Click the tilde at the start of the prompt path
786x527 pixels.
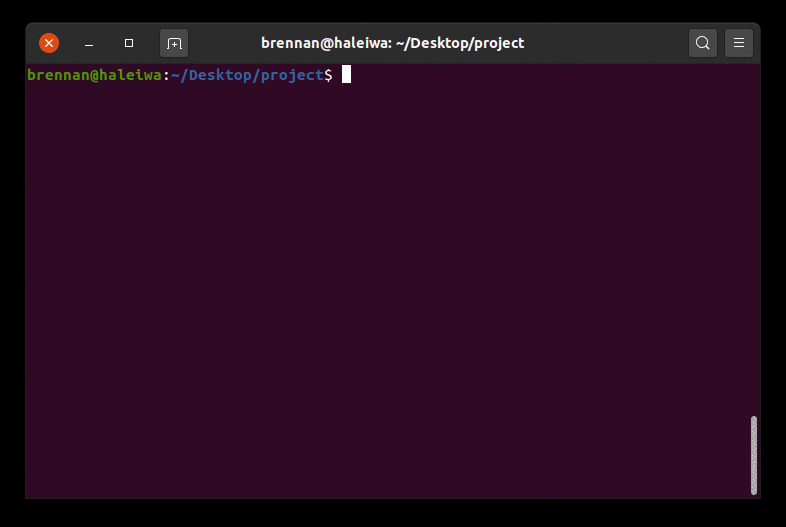click(x=175, y=75)
